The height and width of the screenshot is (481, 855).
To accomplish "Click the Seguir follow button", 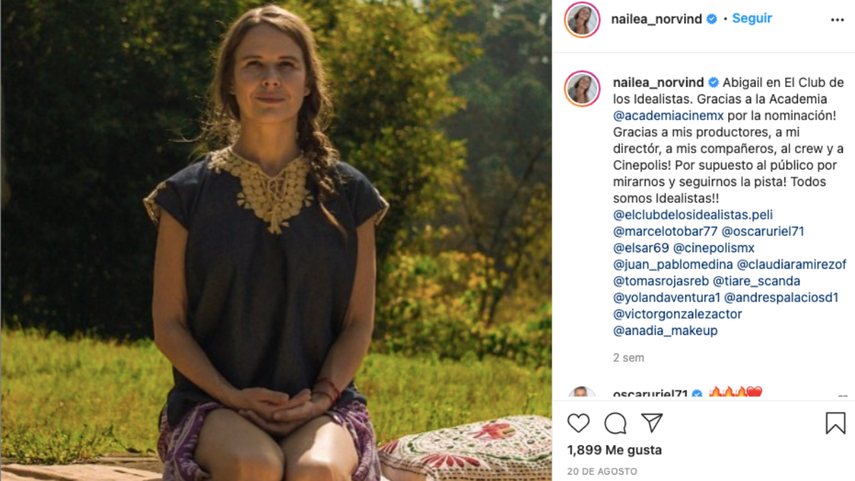I will coord(751,19).
